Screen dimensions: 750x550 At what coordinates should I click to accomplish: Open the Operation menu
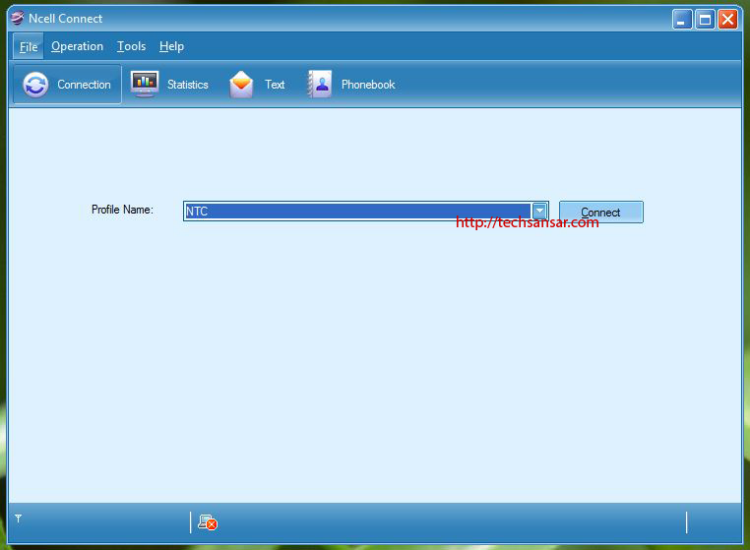click(x=77, y=46)
